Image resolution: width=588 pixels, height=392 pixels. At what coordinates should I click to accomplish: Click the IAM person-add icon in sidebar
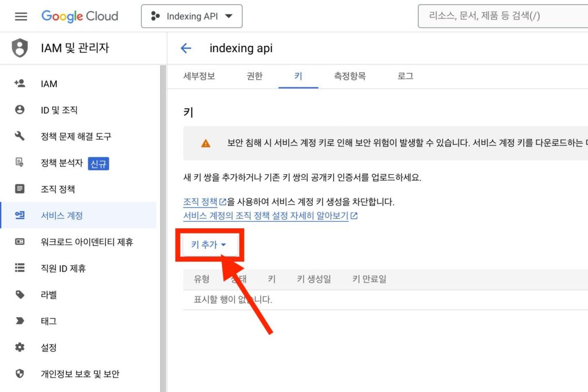point(20,84)
